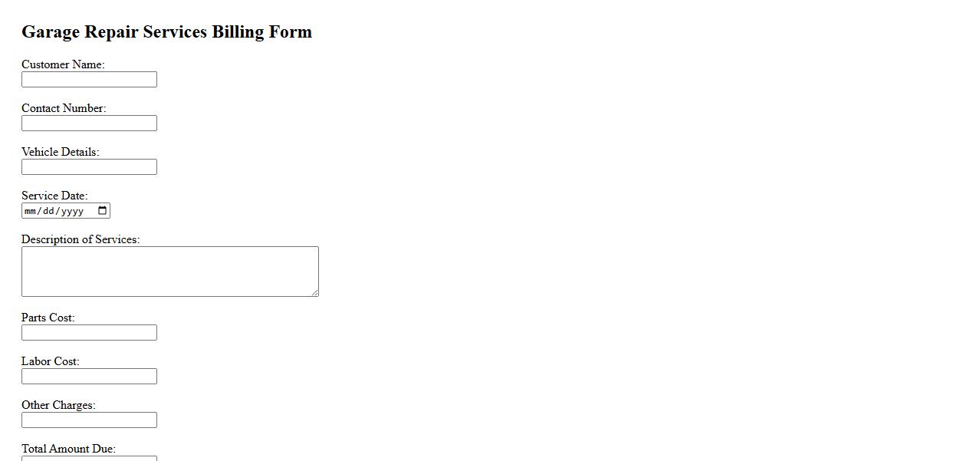The width and height of the screenshot is (980, 461).
Task: Select the day segment of Service Date
Action: click(48, 211)
